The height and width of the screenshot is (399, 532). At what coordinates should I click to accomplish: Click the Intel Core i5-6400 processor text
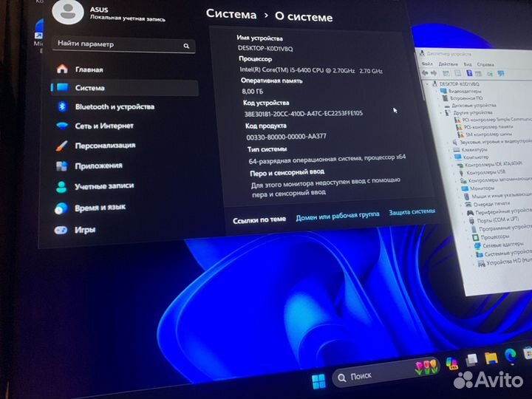[x=311, y=70]
